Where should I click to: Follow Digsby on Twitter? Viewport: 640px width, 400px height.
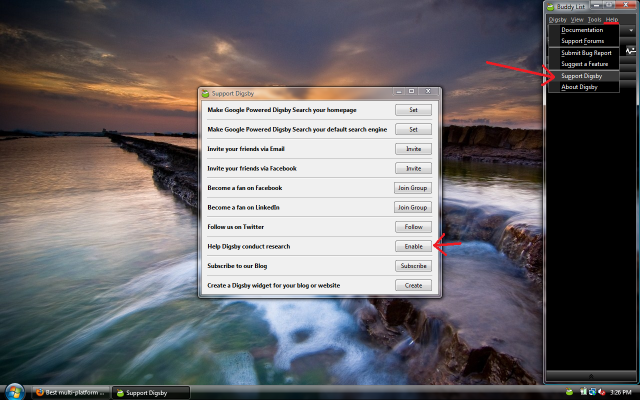point(413,227)
